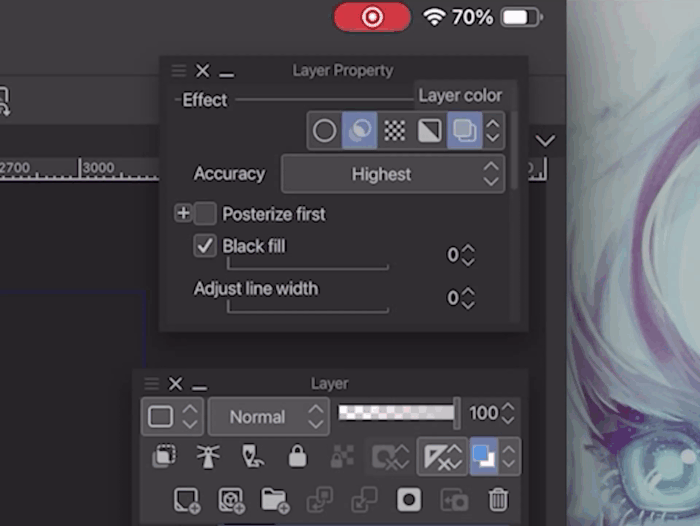This screenshot has width=700, height=526.
Task: Open the Accuracy Highest dropdown
Action: pos(393,174)
